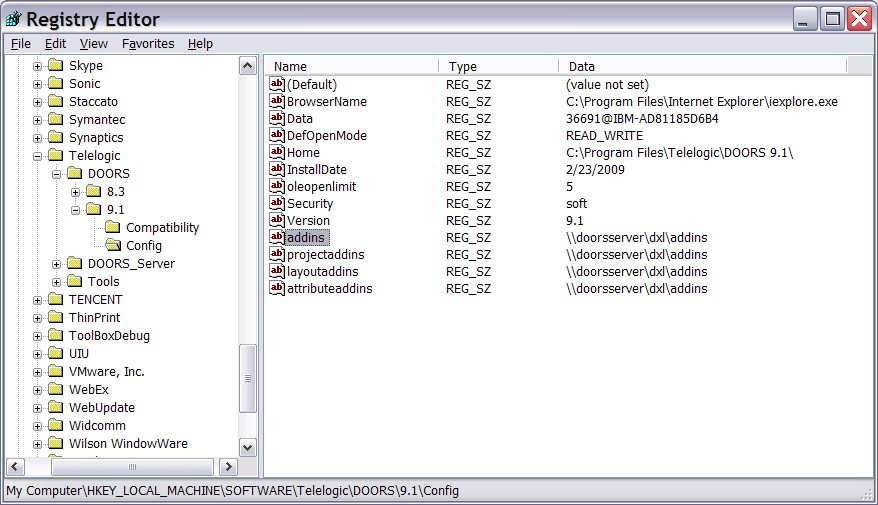This screenshot has width=878, height=505.
Task: Expand the Symantec registry key
Action: (x=38, y=120)
